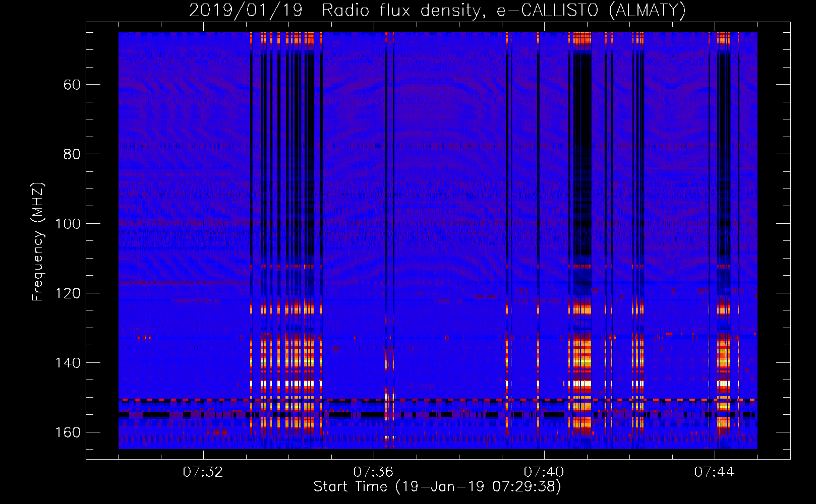
Task: Click the 07:40 time tick label
Action: click(544, 472)
